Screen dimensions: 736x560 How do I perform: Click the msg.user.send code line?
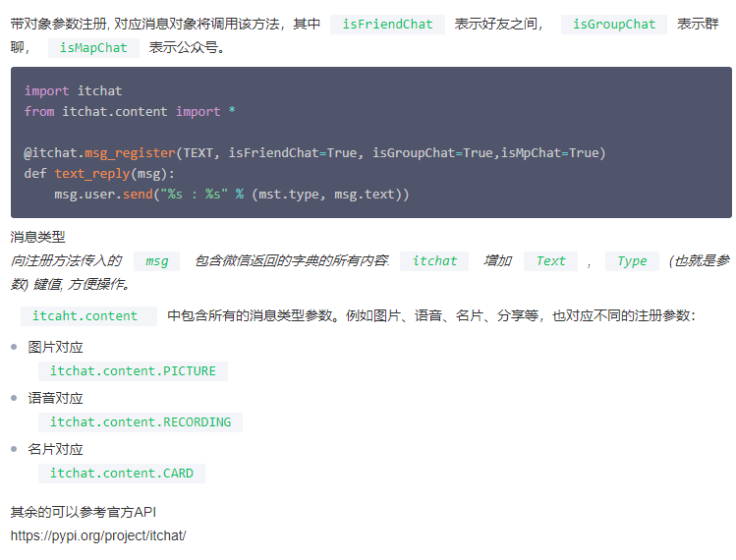[231, 194]
